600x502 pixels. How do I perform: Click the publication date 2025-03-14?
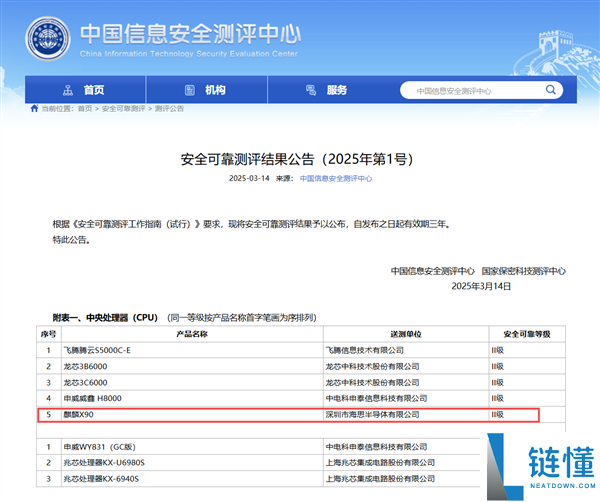tap(249, 179)
